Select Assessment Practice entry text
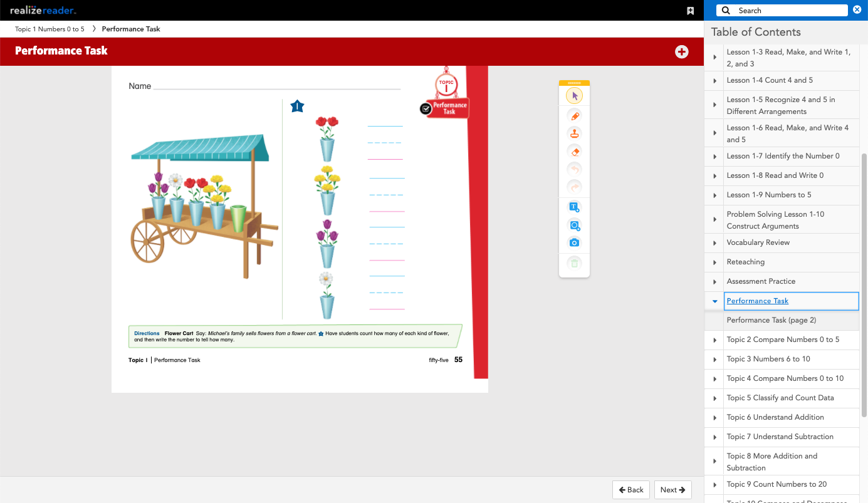 click(761, 281)
